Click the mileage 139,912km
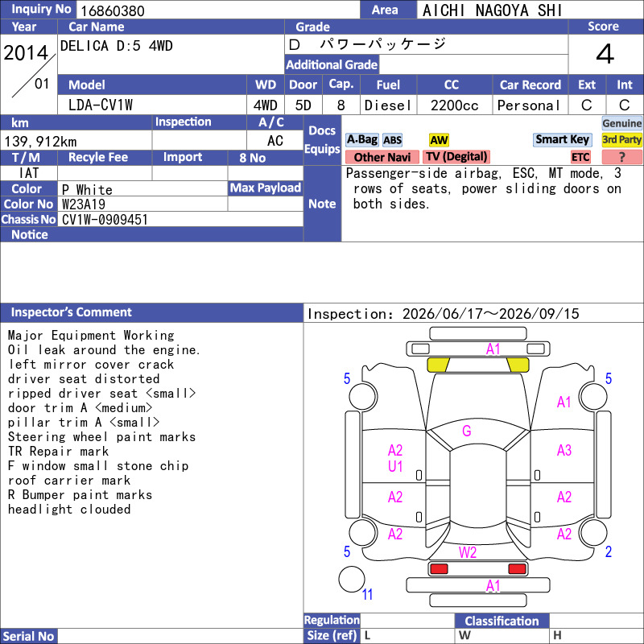 (x=40, y=142)
